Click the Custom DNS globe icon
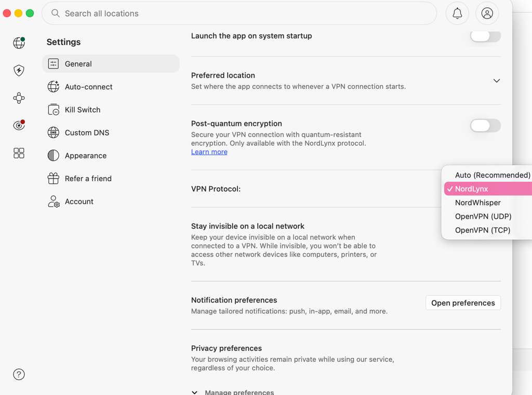 [54, 132]
